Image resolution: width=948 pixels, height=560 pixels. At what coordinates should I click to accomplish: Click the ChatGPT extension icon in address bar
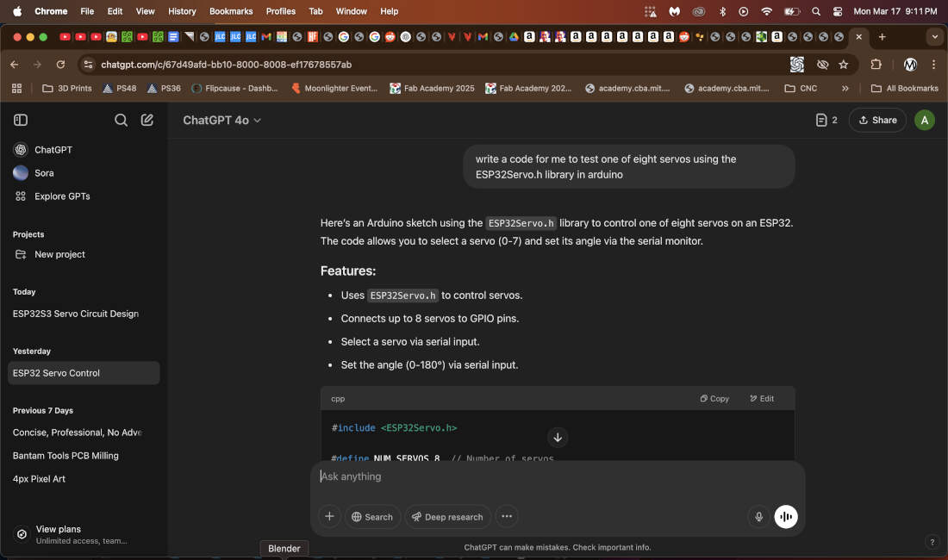[797, 65]
